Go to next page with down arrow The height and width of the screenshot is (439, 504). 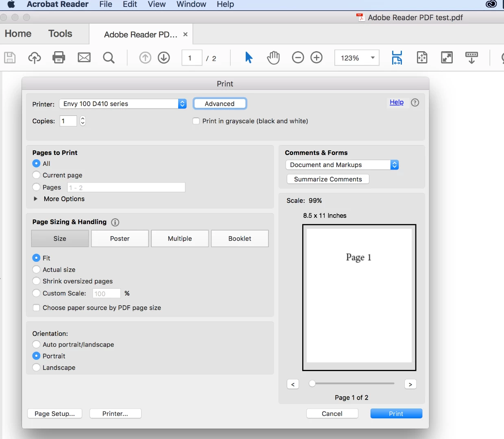point(164,58)
